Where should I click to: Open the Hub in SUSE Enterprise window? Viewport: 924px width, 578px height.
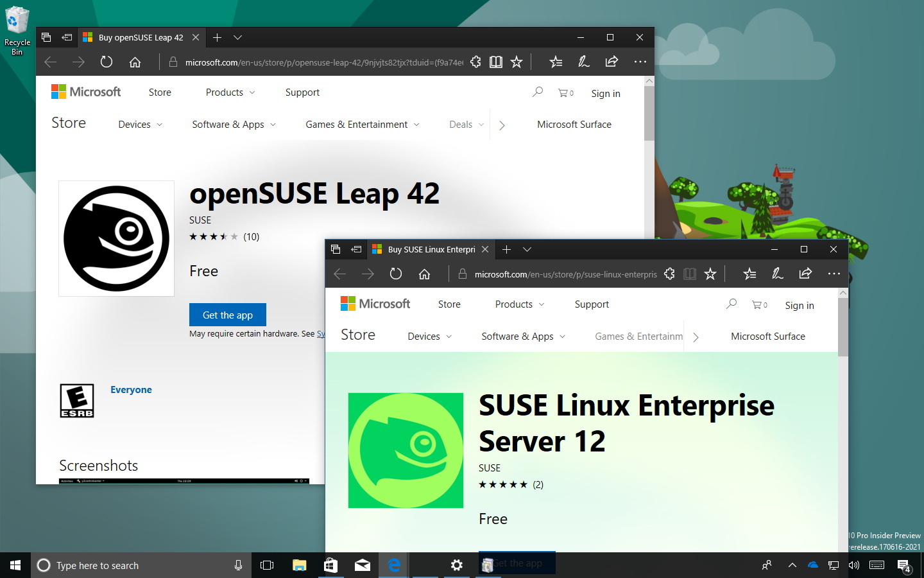point(749,274)
